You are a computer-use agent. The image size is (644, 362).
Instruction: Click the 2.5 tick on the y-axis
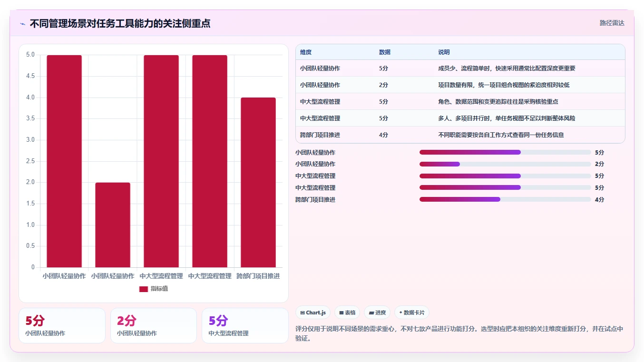[30, 161]
